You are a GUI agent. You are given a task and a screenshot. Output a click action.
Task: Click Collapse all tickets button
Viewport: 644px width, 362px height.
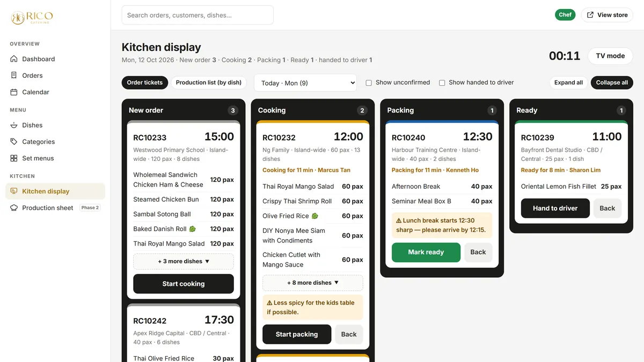(612, 83)
